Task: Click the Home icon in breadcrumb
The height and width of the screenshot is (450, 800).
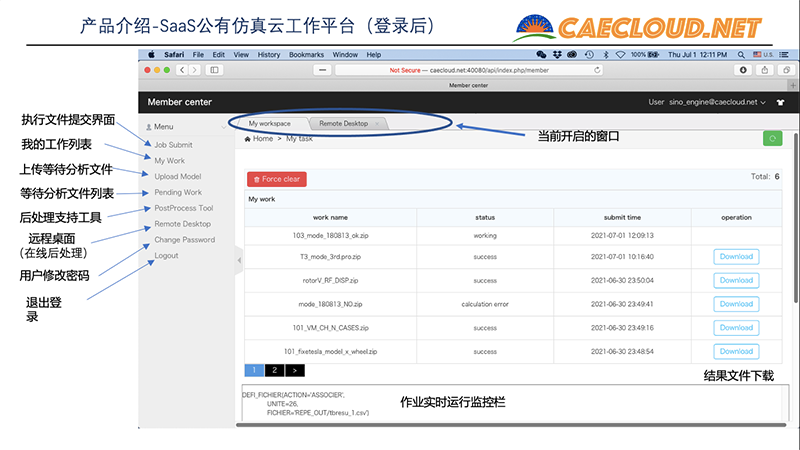Action: pyautogui.click(x=247, y=139)
